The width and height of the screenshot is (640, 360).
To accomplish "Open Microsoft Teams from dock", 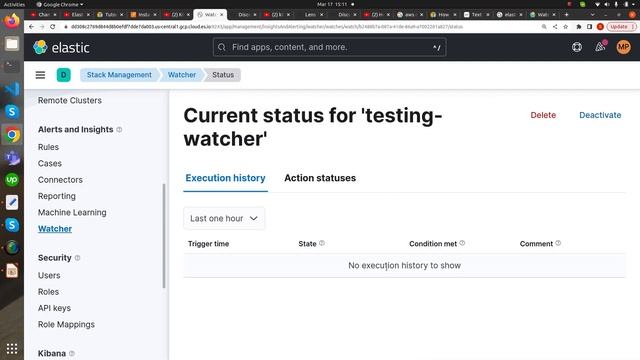I will point(12,157).
